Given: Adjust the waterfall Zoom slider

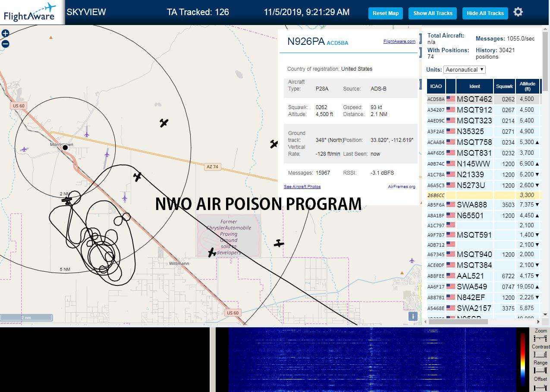Looking at the screenshot, I should [x=541, y=338].
